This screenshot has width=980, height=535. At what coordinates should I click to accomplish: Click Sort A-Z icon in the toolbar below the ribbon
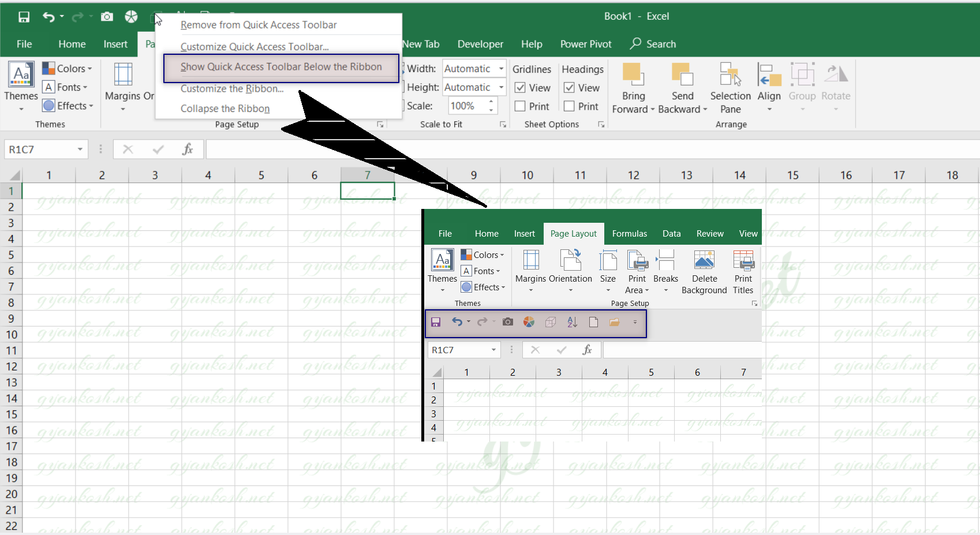tap(572, 322)
